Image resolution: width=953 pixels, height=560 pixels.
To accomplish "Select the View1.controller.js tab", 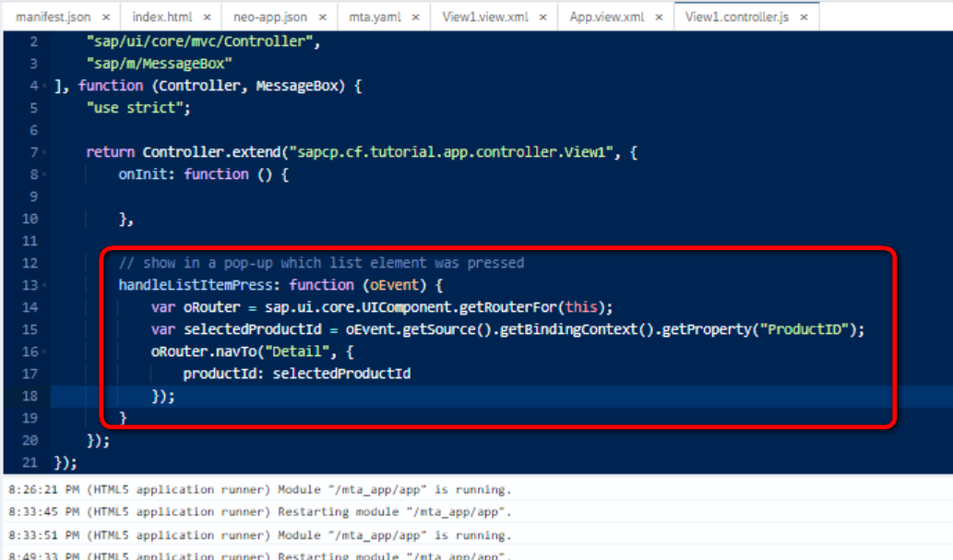I will [x=736, y=17].
